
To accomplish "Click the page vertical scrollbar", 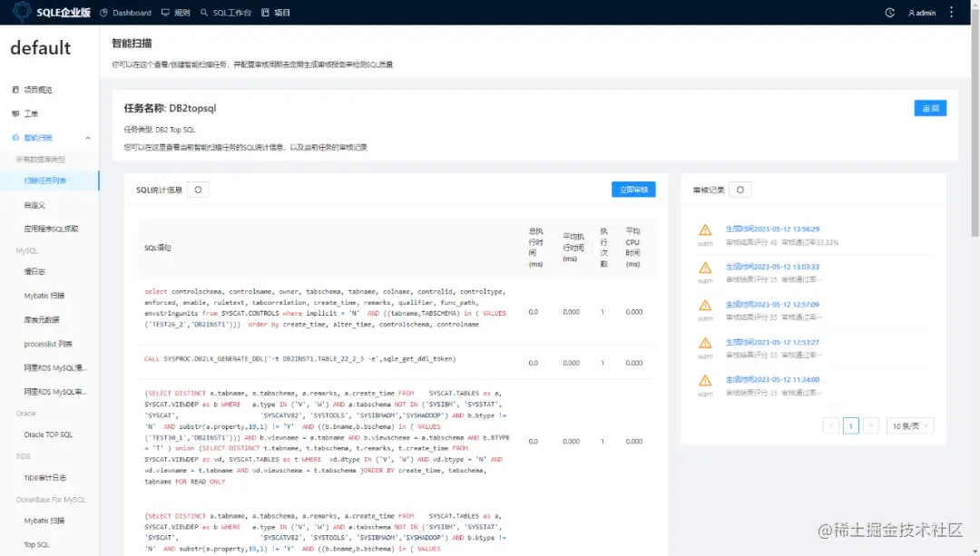I will point(975,125).
